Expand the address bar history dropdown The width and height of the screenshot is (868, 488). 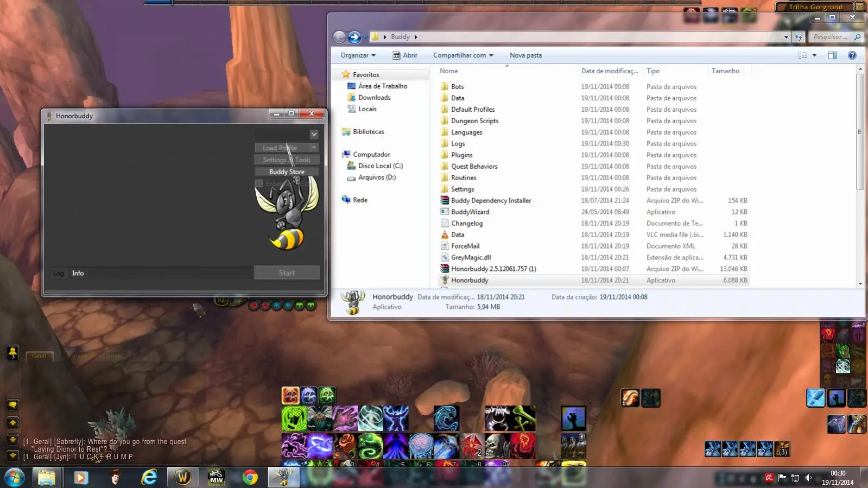click(786, 37)
